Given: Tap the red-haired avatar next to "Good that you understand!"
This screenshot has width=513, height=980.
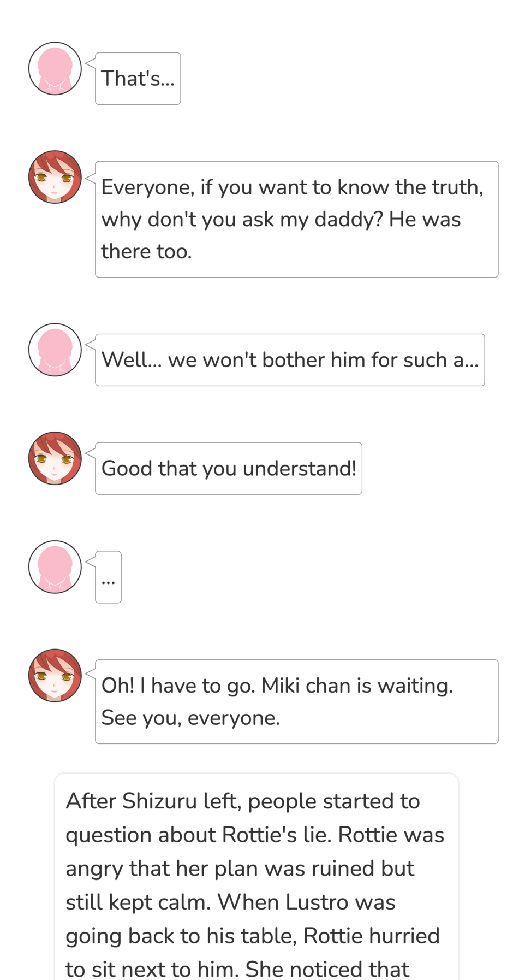Looking at the screenshot, I should [x=55, y=458].
